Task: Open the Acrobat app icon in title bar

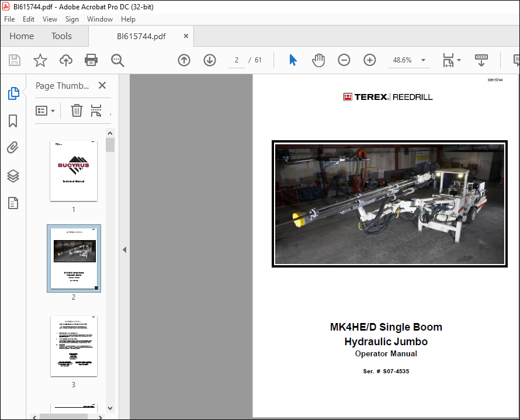Action: [6, 6]
